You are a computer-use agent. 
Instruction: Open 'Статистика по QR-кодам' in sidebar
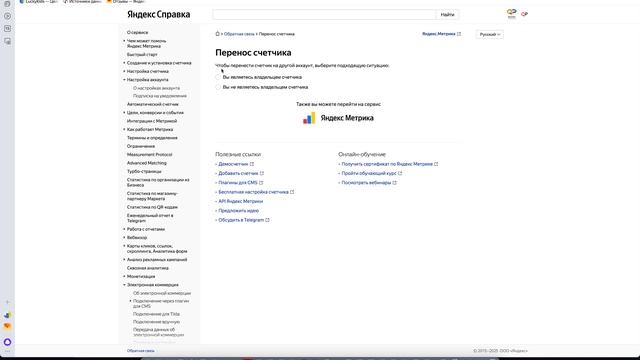click(152, 207)
